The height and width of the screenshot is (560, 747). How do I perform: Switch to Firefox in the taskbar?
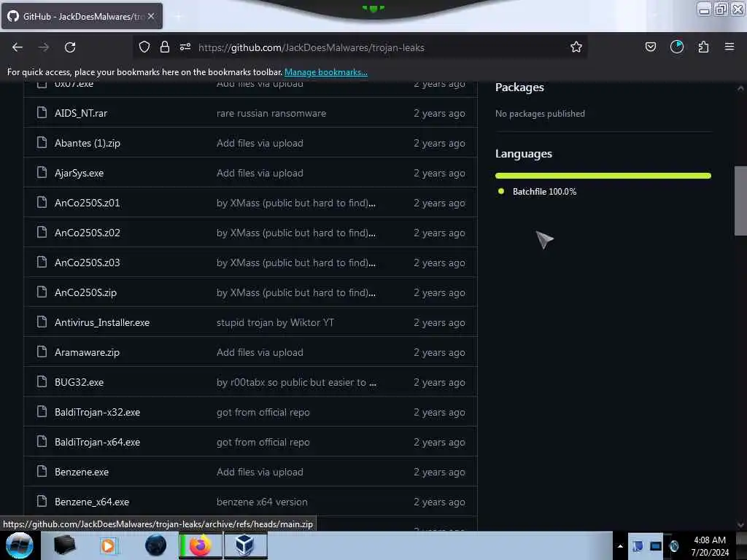201,545
